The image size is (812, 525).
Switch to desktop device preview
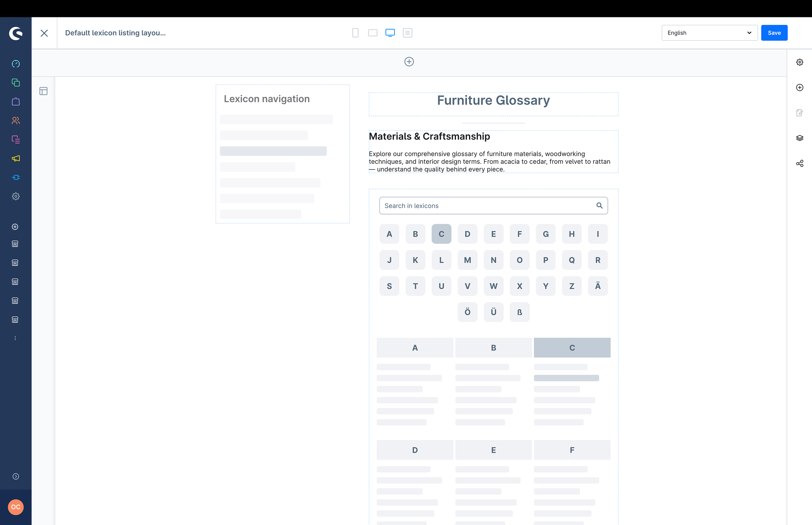pyautogui.click(x=390, y=33)
